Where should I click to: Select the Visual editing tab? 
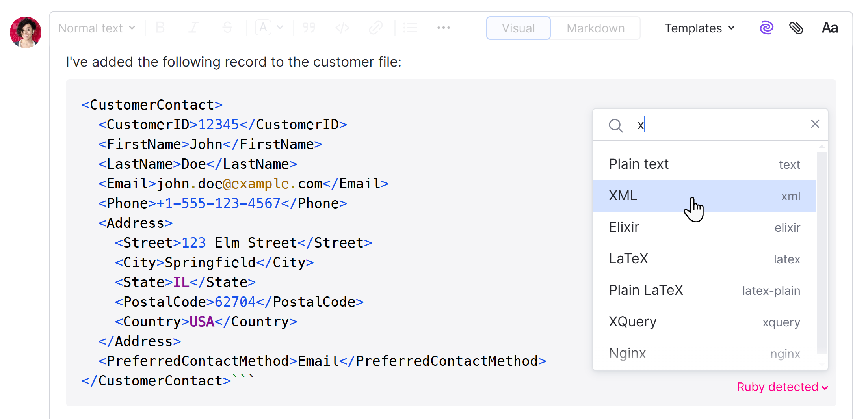[x=518, y=28]
